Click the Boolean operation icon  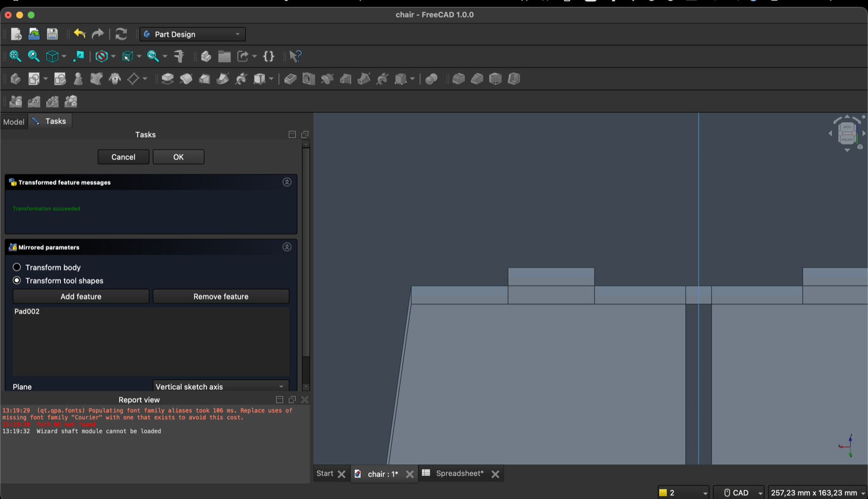pos(431,79)
